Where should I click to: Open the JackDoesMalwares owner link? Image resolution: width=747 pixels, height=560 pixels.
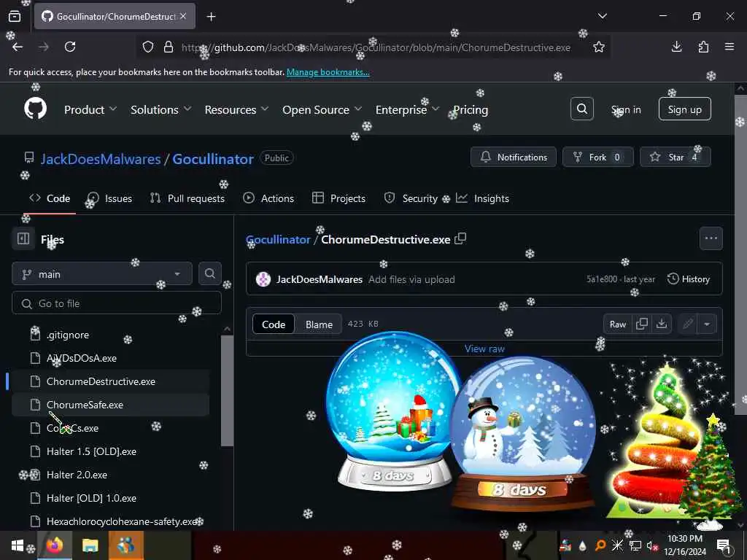pyautogui.click(x=101, y=158)
